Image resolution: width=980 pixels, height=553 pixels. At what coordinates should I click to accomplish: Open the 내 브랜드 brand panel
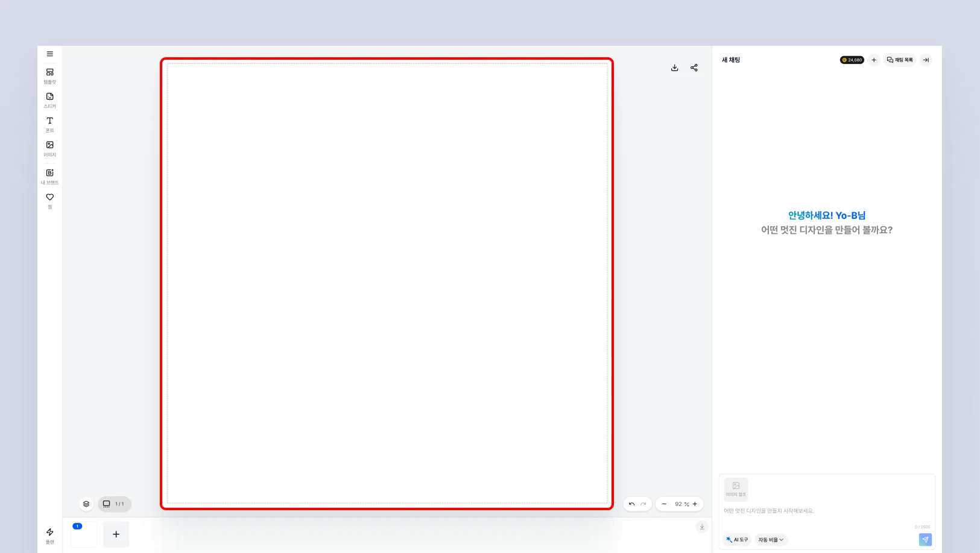(x=50, y=177)
